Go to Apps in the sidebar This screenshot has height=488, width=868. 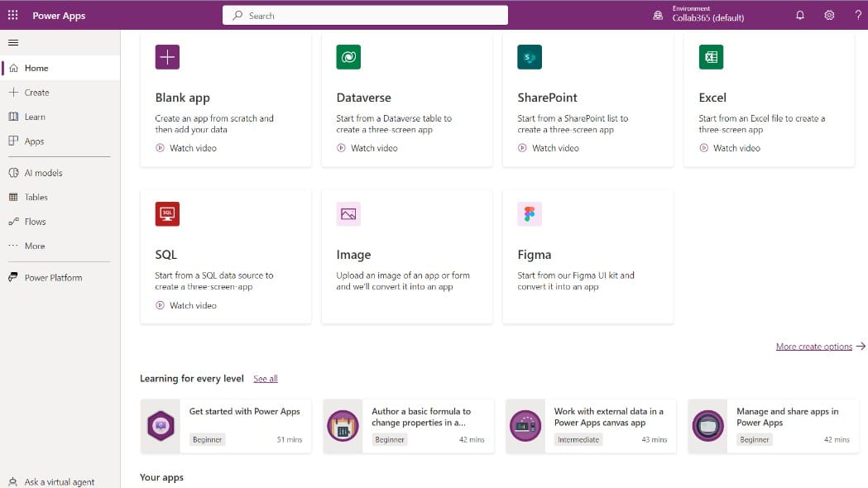tap(34, 141)
